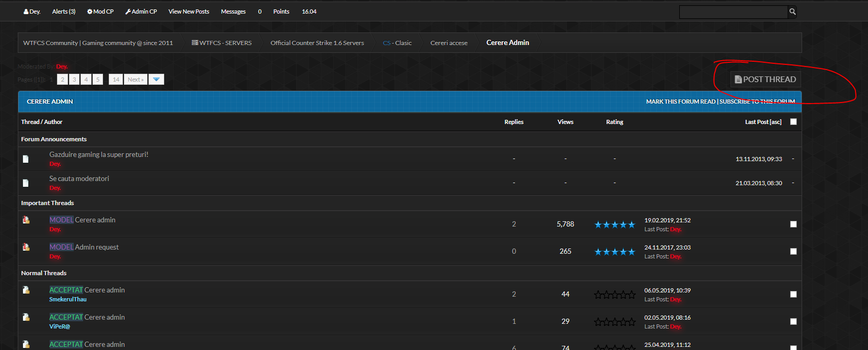
Task: Open View New Posts menu item
Action: 189,12
